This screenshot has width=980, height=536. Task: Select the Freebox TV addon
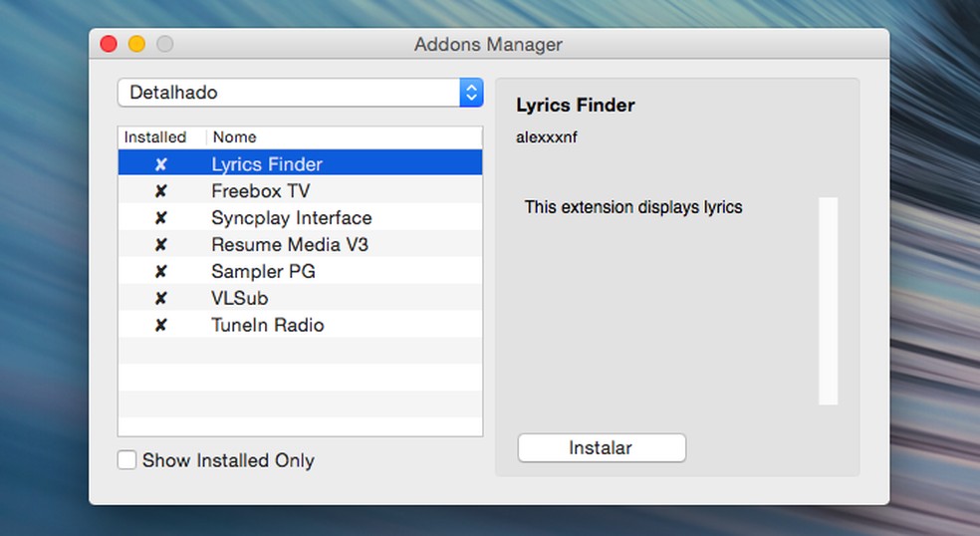(261, 191)
